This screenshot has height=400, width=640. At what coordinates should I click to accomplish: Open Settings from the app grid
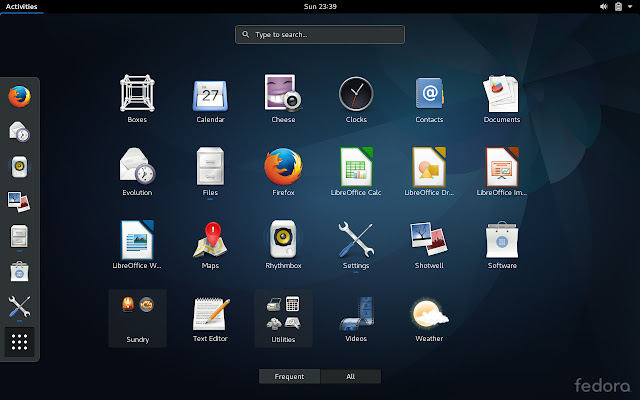(356, 244)
